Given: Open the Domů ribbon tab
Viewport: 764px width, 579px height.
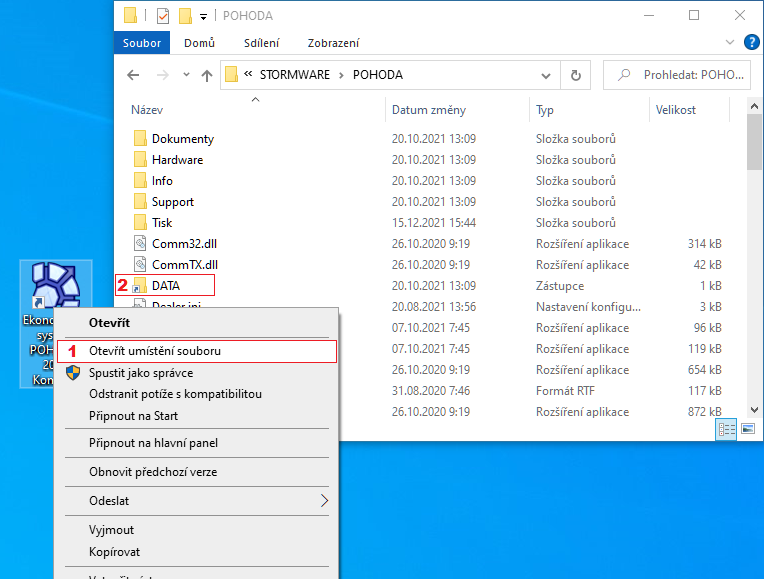Looking at the screenshot, I should pyautogui.click(x=199, y=43).
